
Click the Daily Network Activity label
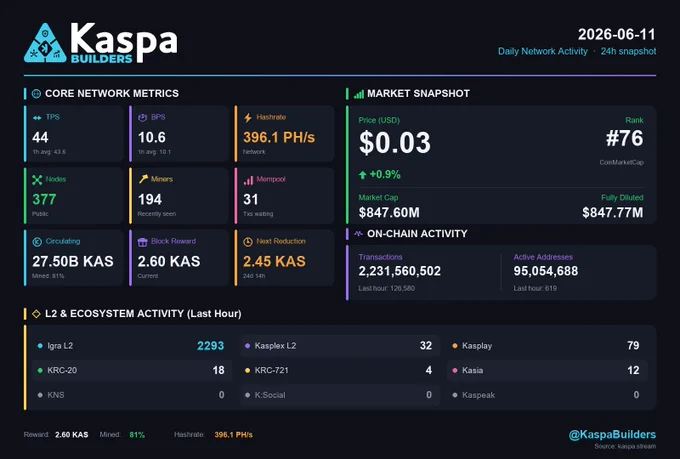coord(543,51)
